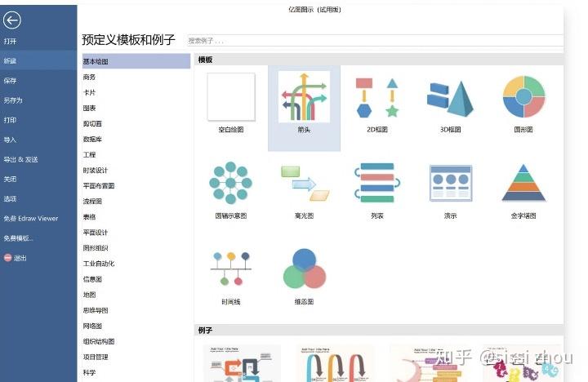Open example thumbnail with curved U-turn arrows
The height and width of the screenshot is (382, 588).
335,363
